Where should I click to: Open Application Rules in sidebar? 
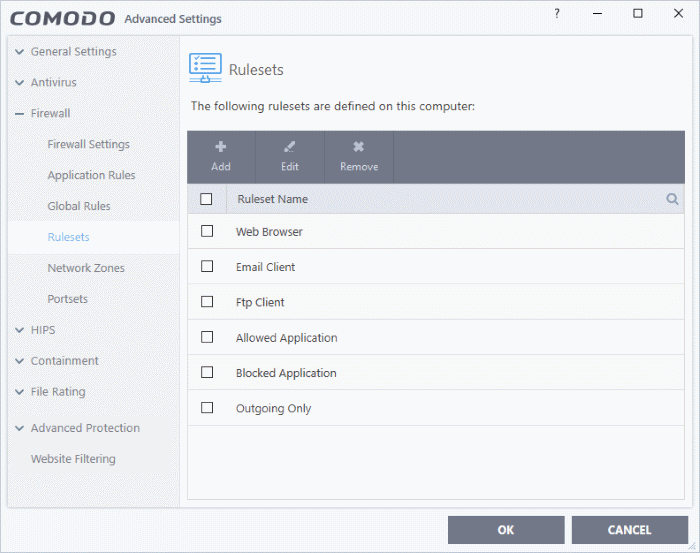point(91,175)
